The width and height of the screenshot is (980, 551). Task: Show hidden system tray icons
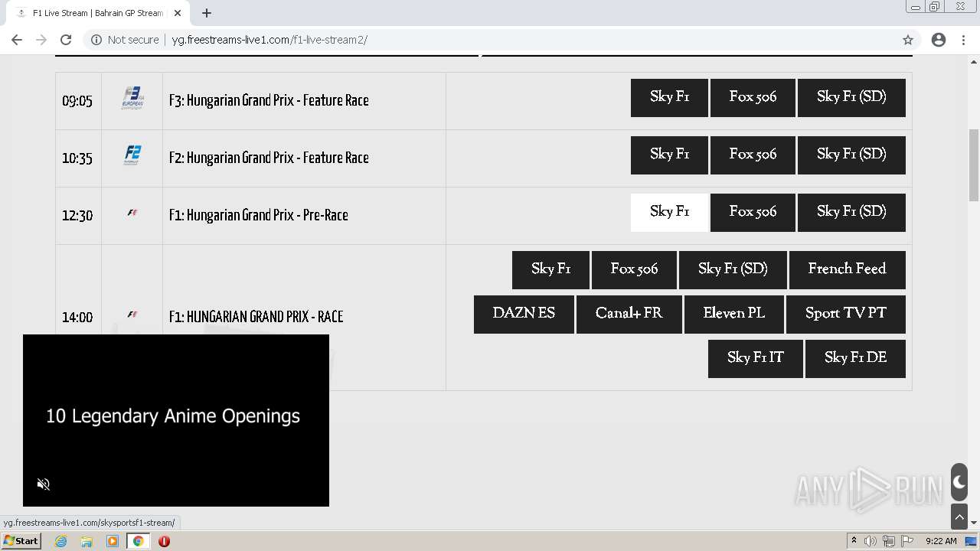pos(854,541)
